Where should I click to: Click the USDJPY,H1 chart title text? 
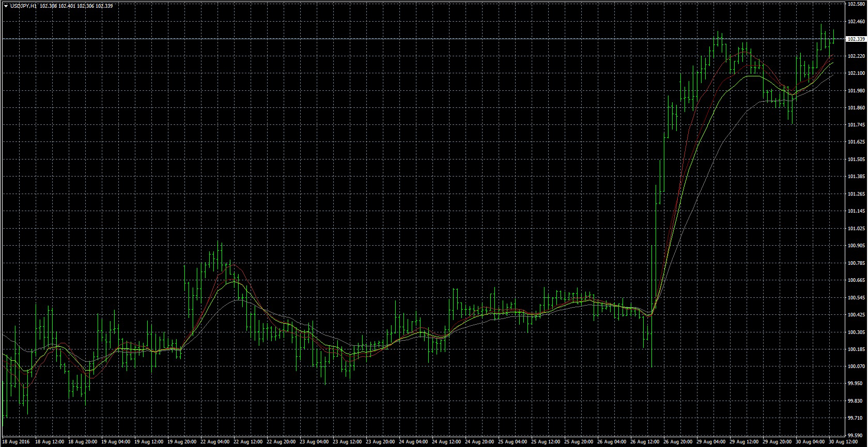(23, 6)
